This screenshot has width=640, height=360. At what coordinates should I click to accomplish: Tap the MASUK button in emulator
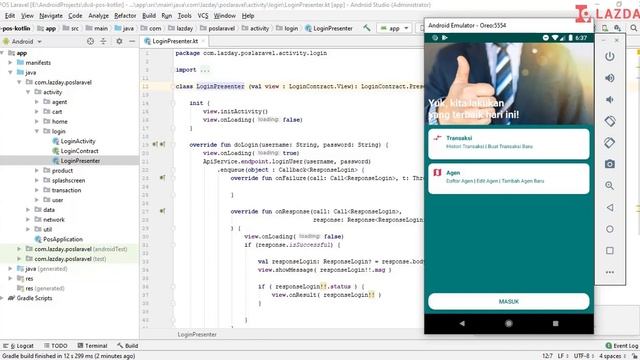pos(509,302)
